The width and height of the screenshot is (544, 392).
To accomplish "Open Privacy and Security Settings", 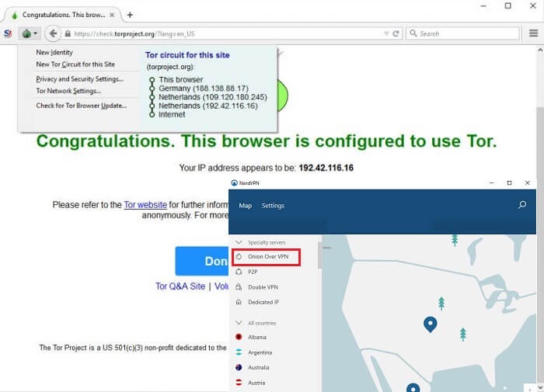I will click(79, 79).
